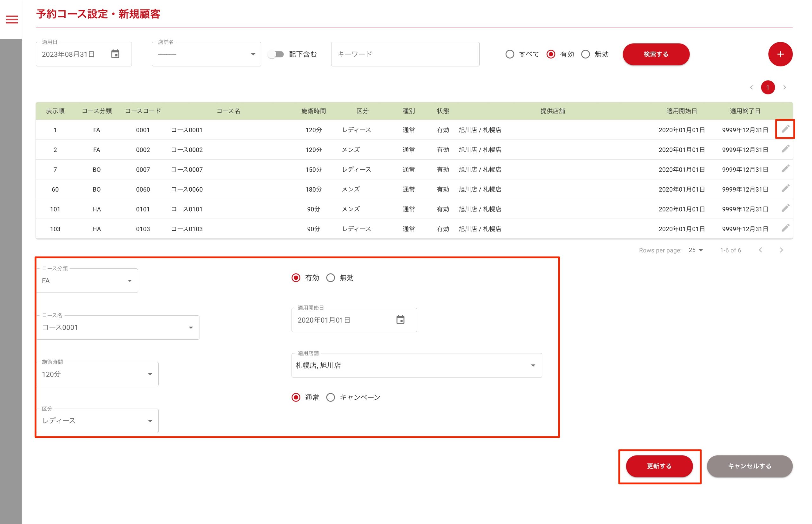This screenshot has width=812, height=524.
Task: Choose 無効 radio in edit form
Action: coord(330,278)
